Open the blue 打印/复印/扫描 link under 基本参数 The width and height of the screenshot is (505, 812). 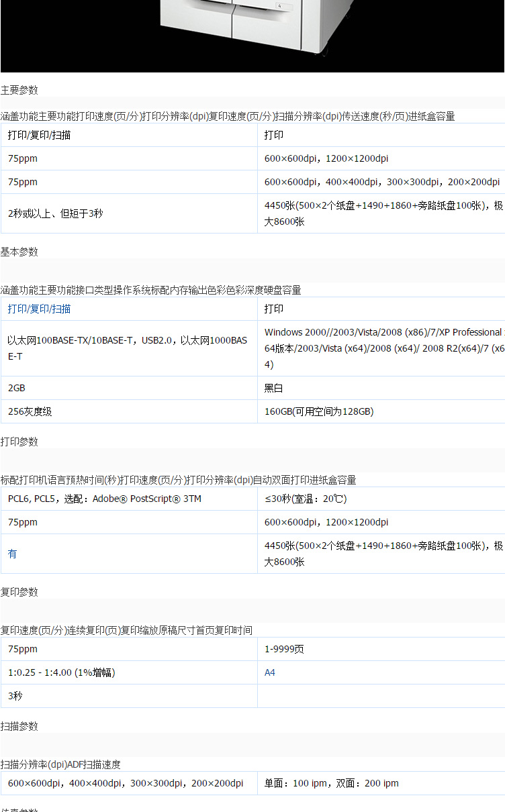click(x=40, y=309)
